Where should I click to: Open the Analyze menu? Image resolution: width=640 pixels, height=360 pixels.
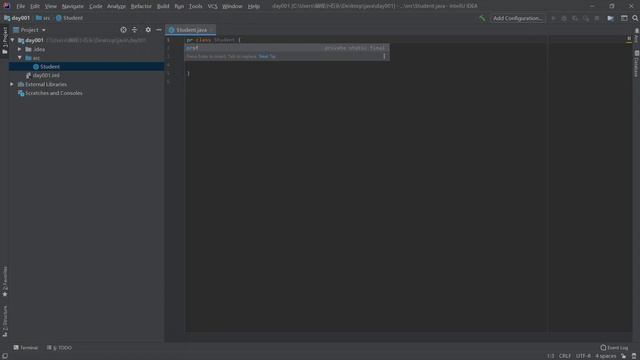pos(116,6)
